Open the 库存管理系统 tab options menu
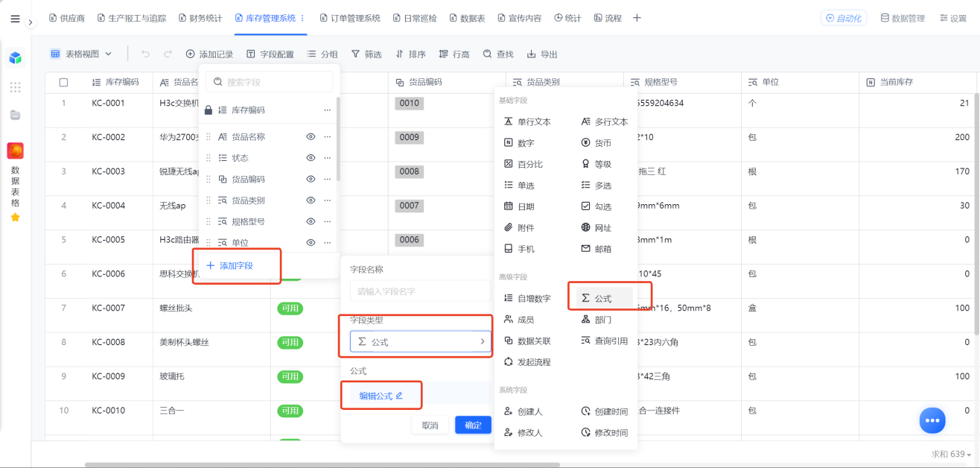This screenshot has height=468, width=980. pyautogui.click(x=302, y=18)
